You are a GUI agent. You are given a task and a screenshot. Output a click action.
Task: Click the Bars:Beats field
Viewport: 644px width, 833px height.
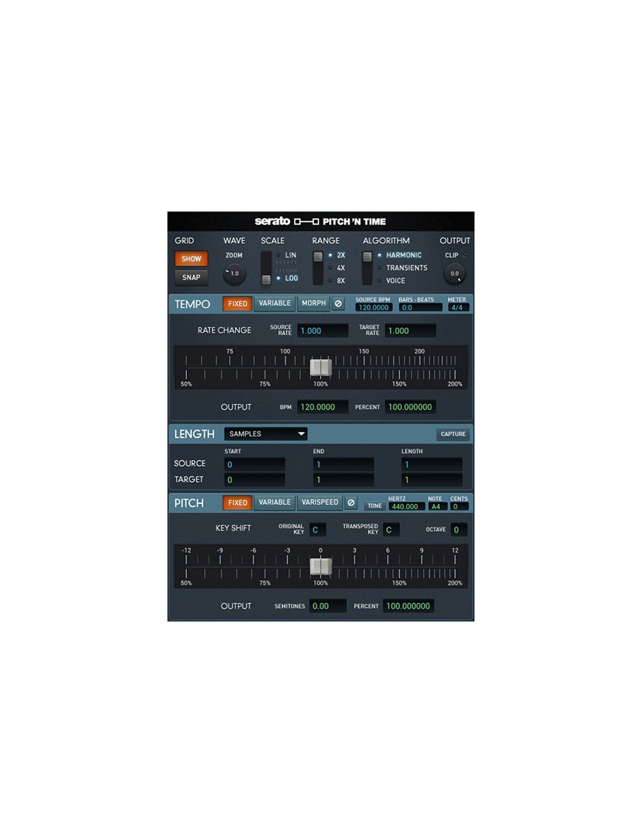click(420, 308)
